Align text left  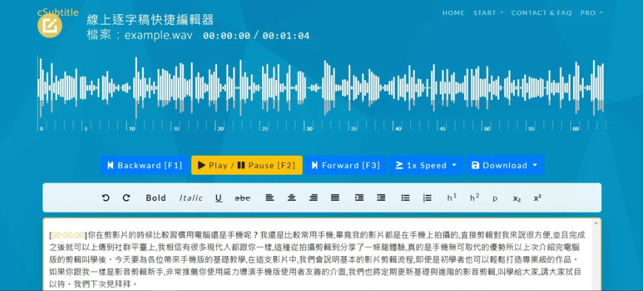pos(269,198)
